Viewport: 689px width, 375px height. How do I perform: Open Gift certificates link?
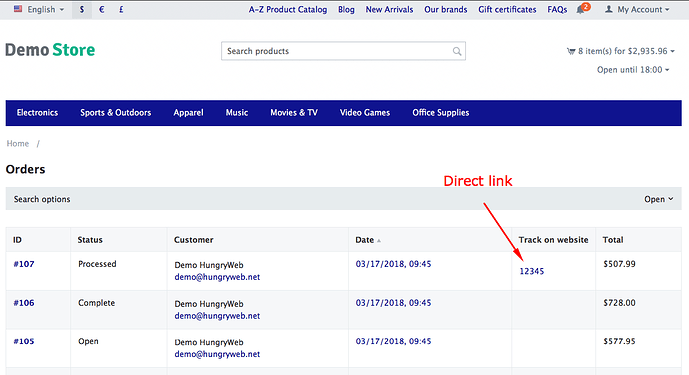point(507,9)
